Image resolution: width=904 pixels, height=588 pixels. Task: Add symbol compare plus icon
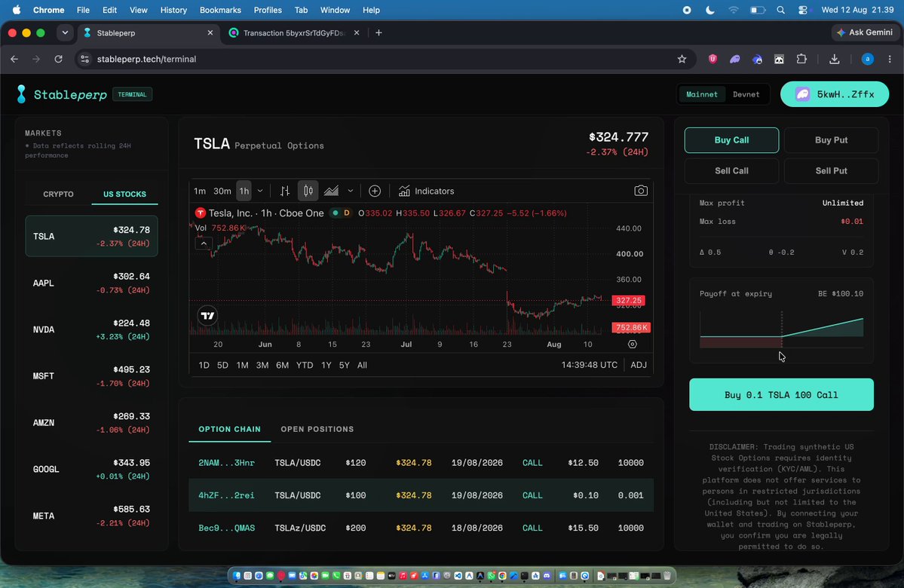375,191
